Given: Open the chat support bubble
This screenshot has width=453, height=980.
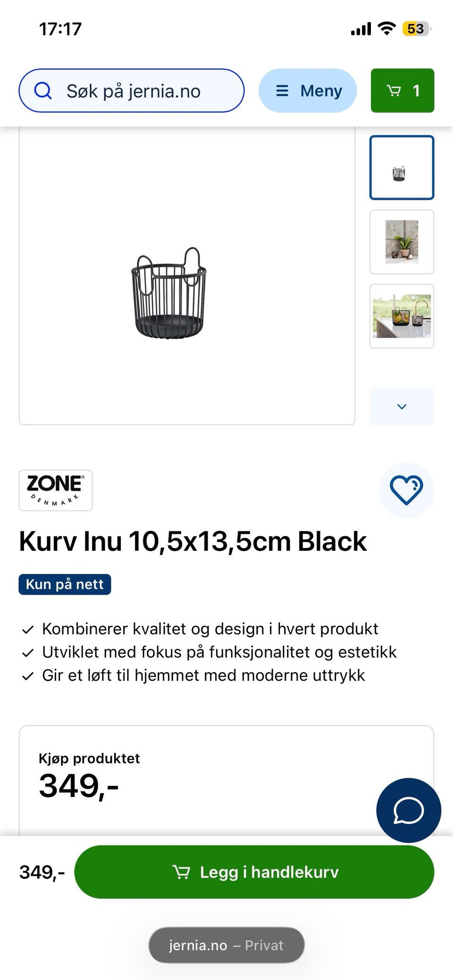Looking at the screenshot, I should (409, 810).
